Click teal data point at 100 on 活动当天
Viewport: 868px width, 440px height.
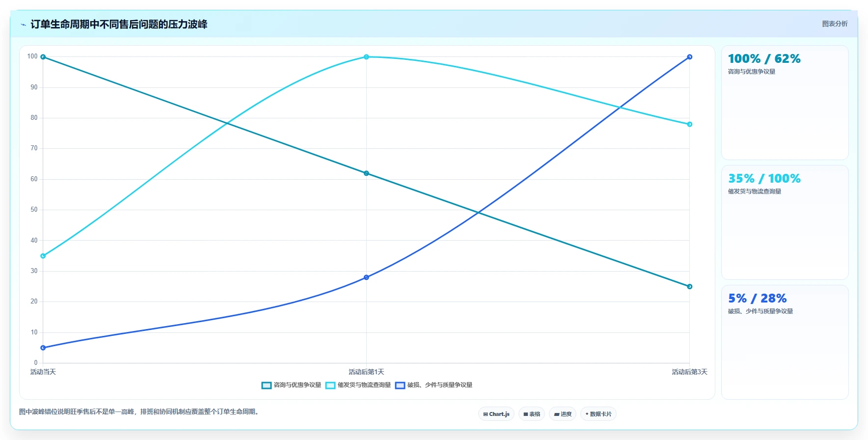point(43,57)
